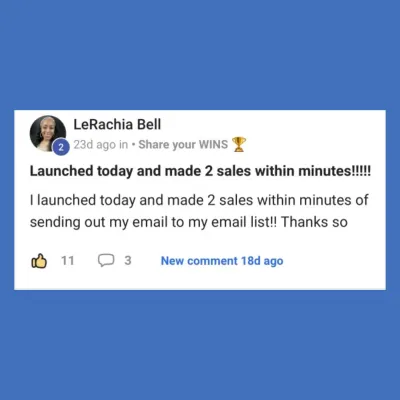The width and height of the screenshot is (400, 400).
Task: Like the post with the thumbs-up icon
Action: 39,261
